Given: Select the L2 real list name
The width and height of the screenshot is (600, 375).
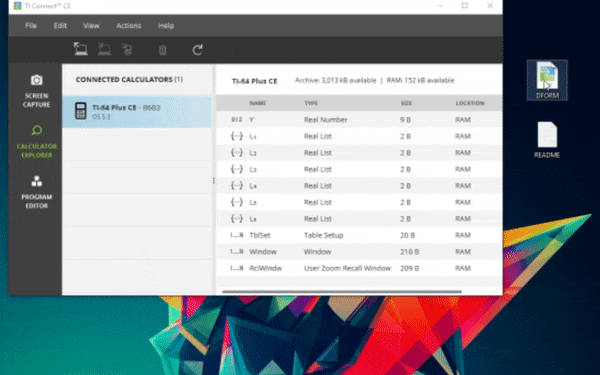Looking at the screenshot, I should tap(253, 153).
